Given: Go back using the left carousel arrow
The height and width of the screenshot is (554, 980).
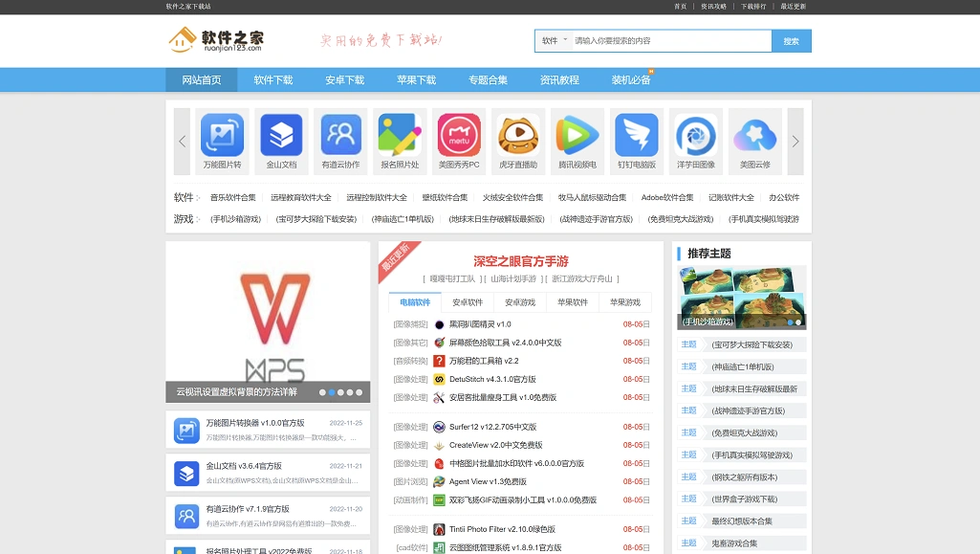Looking at the screenshot, I should pyautogui.click(x=182, y=141).
